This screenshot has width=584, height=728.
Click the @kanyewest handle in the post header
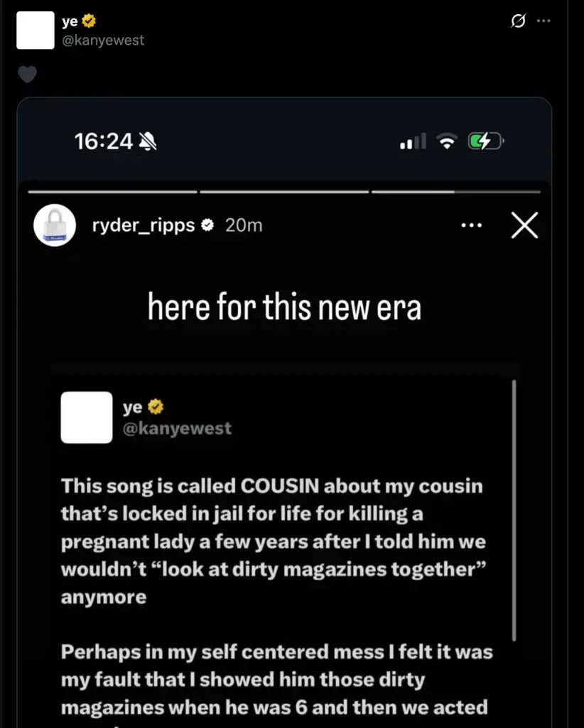[x=104, y=40]
